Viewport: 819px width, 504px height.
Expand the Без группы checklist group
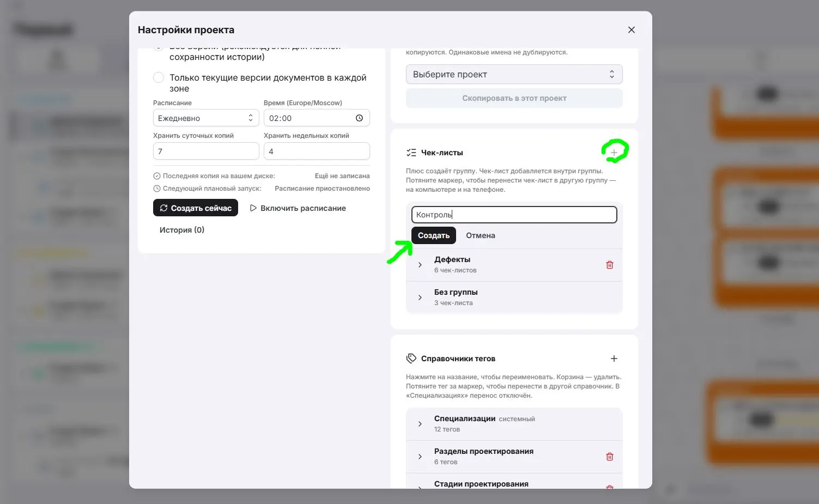(x=420, y=297)
